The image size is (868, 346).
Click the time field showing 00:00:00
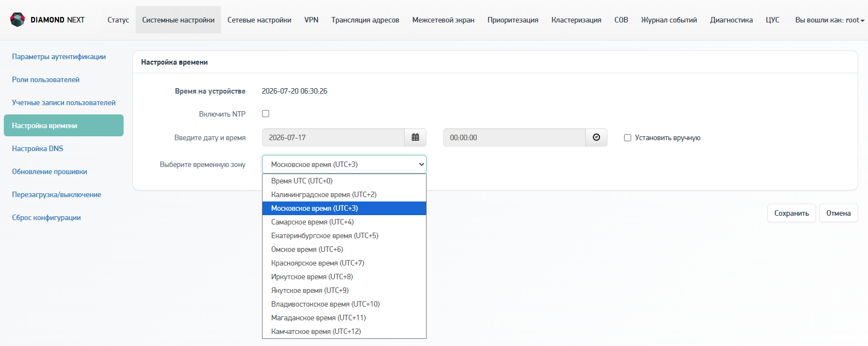click(514, 137)
